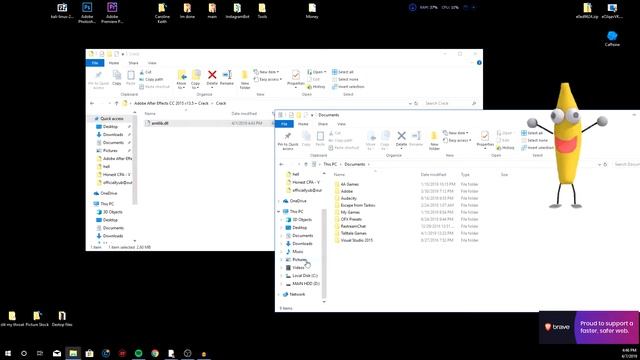The height and width of the screenshot is (360, 640).
Task: Open Adobe Photoshop desktop shortcut
Action: pyautogui.click(x=87, y=13)
